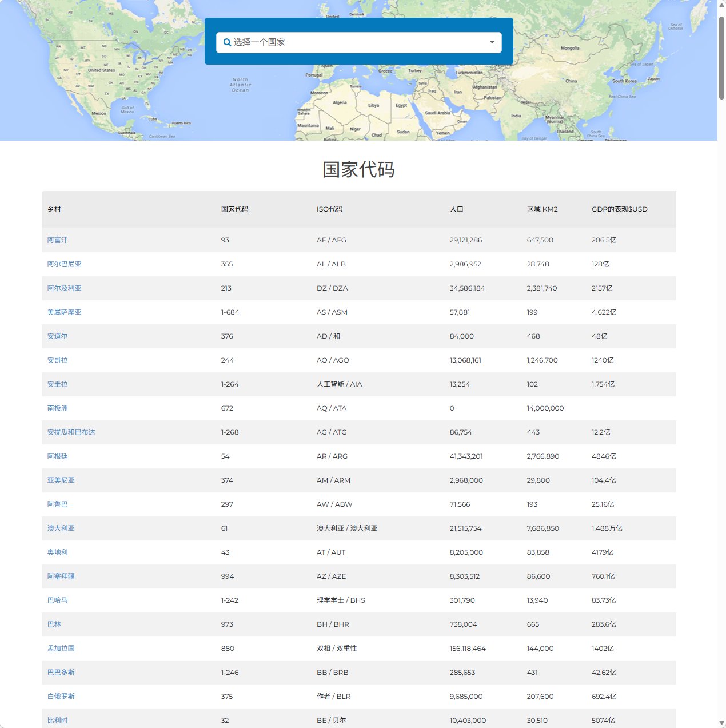The height and width of the screenshot is (728, 726).
Task: Open the 安提瓜和巴布达 country page
Action: [x=71, y=432]
